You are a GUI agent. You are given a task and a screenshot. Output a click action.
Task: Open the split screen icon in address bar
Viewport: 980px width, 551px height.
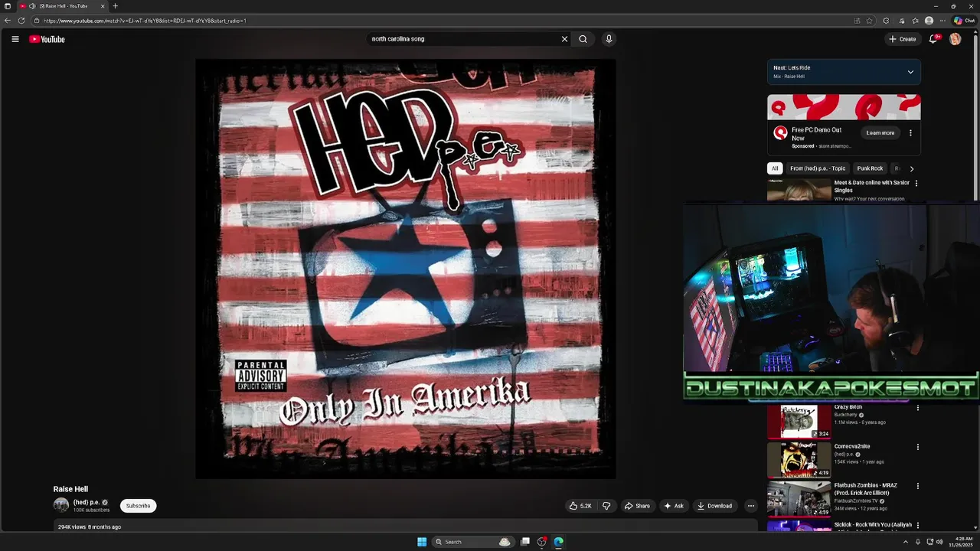[857, 21]
